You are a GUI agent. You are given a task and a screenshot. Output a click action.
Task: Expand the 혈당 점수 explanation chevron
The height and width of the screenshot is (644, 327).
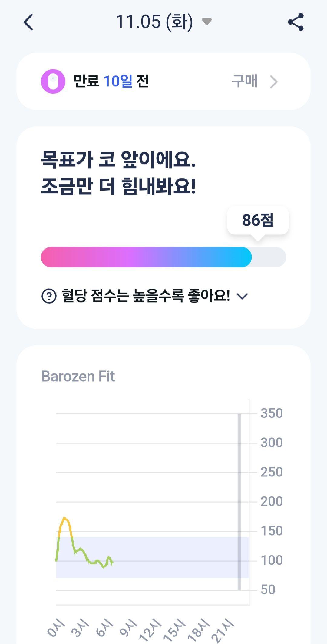(242, 296)
